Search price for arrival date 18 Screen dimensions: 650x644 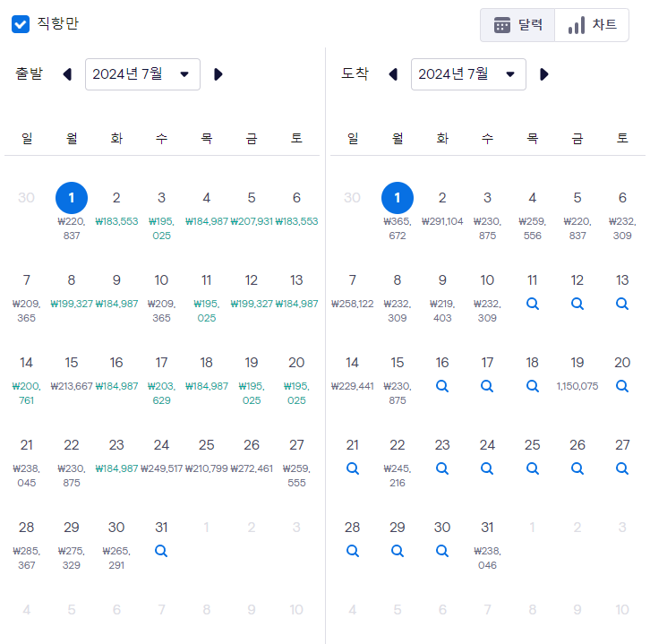point(533,386)
